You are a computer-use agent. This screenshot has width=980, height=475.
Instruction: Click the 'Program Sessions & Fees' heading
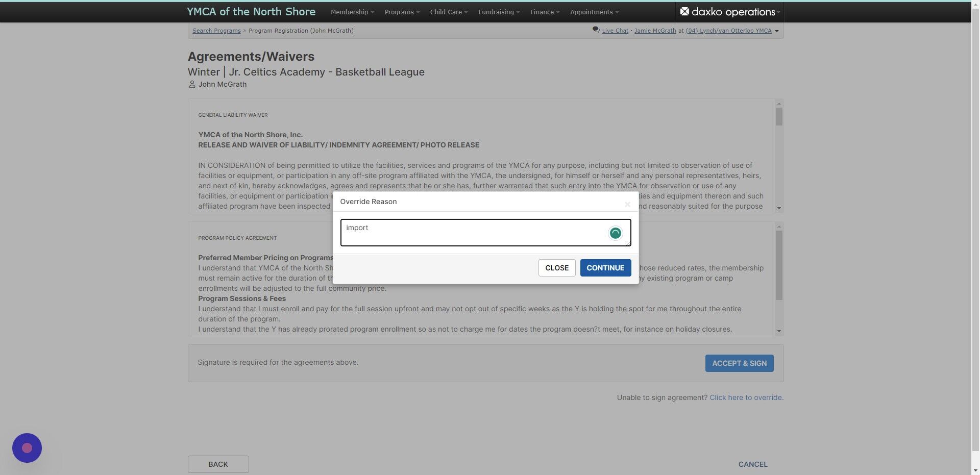coord(242,298)
